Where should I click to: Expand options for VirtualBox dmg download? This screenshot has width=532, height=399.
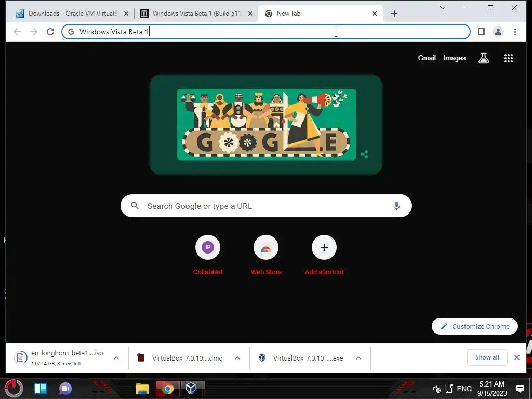tap(237, 358)
